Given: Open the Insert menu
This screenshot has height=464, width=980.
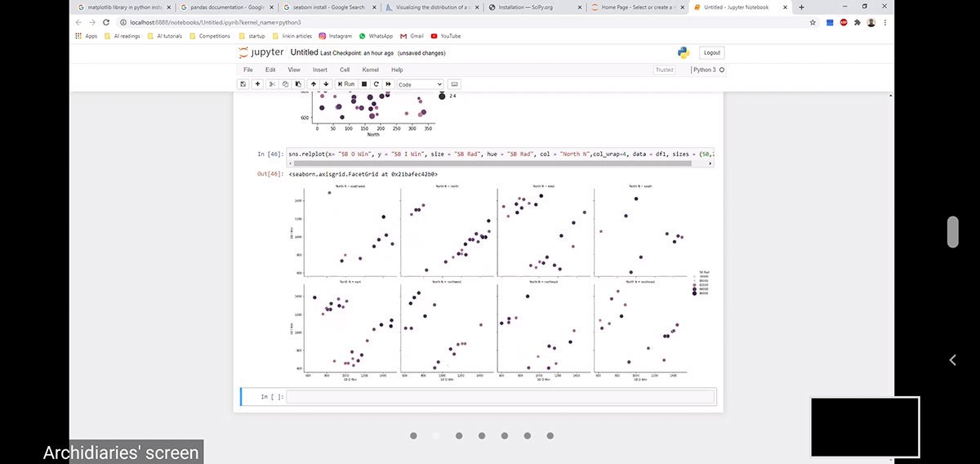Looking at the screenshot, I should tap(320, 70).
